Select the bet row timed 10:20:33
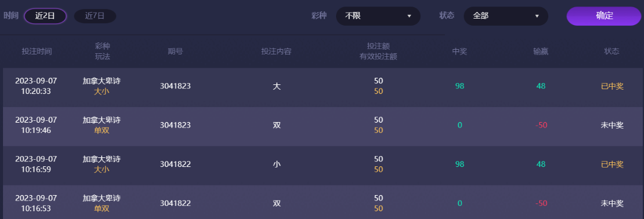This screenshot has width=644, height=219. coord(323,87)
